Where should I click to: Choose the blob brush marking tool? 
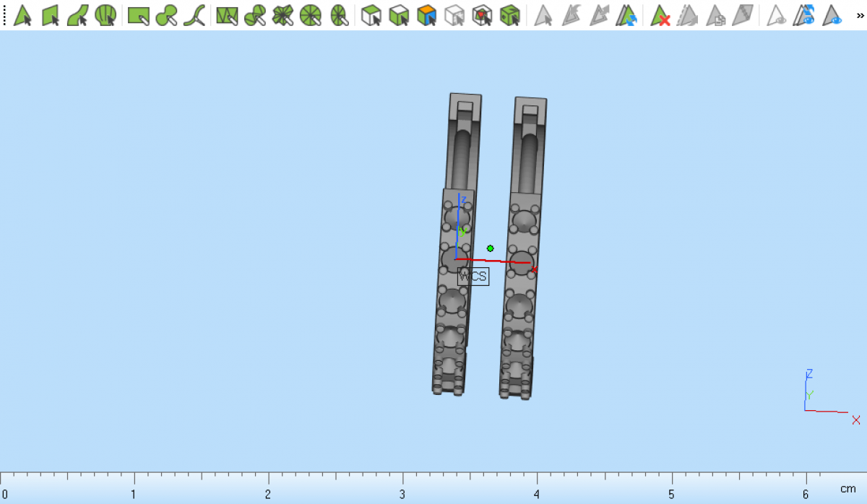click(x=167, y=15)
